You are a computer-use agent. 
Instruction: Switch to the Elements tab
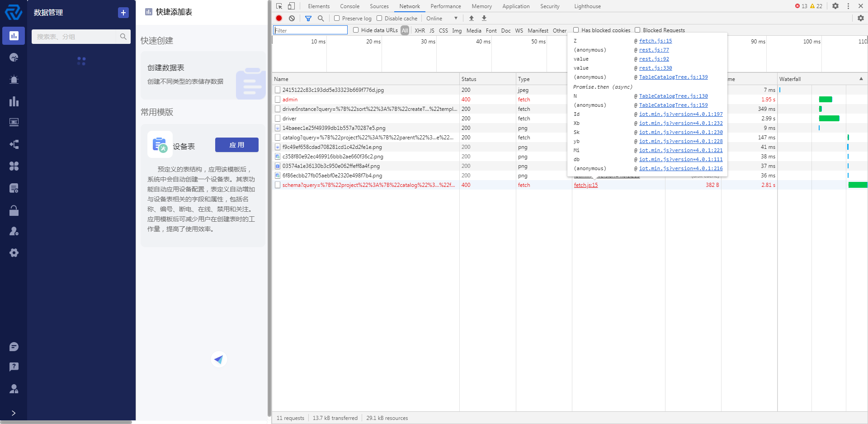pos(319,6)
